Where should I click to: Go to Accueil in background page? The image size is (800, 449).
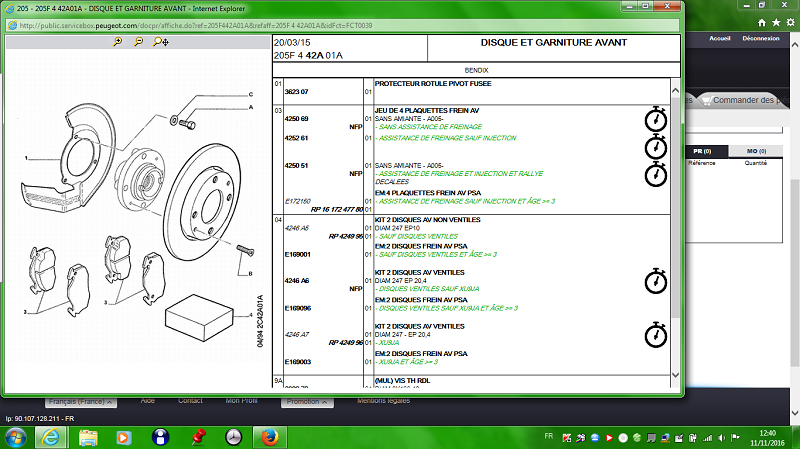(x=720, y=38)
